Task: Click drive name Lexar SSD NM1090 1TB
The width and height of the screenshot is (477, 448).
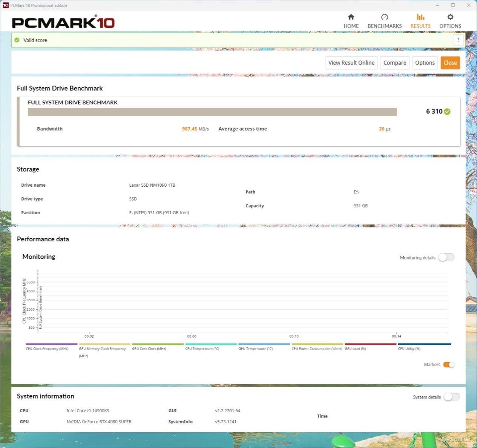Action: pos(152,185)
